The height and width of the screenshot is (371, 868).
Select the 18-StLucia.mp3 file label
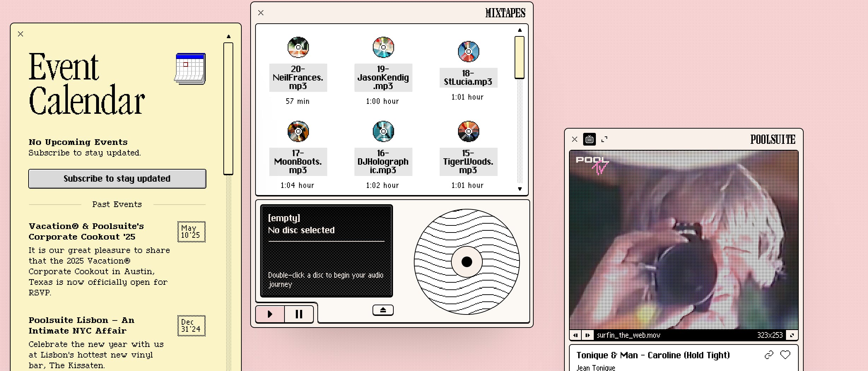pos(468,78)
